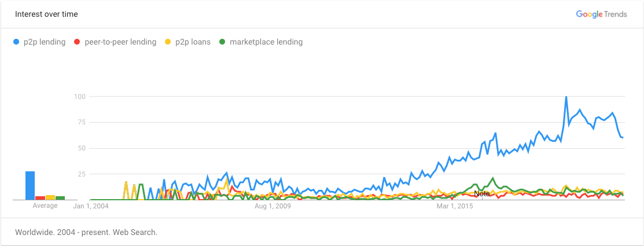
Task: Click the peak of the blue line at 100
Action: [566, 97]
